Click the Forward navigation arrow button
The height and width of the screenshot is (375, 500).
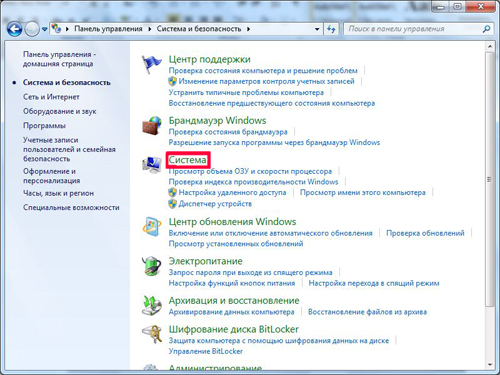32,29
